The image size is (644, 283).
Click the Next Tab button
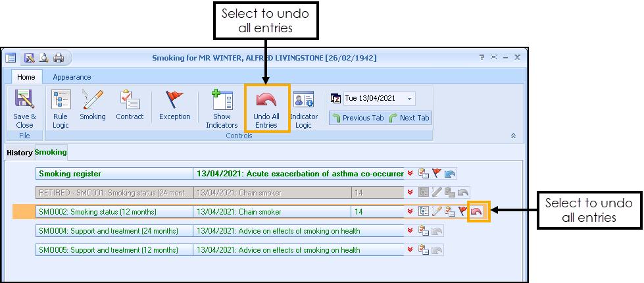pyautogui.click(x=409, y=118)
